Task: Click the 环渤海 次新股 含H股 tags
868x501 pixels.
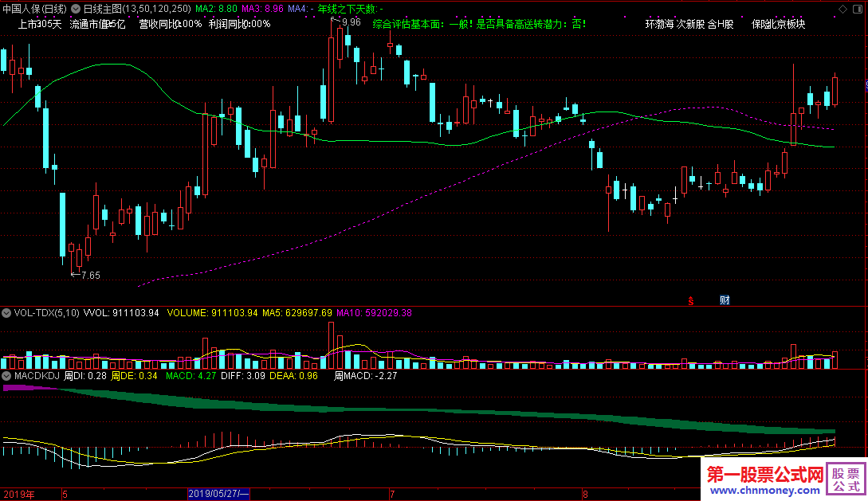Action: [689, 24]
